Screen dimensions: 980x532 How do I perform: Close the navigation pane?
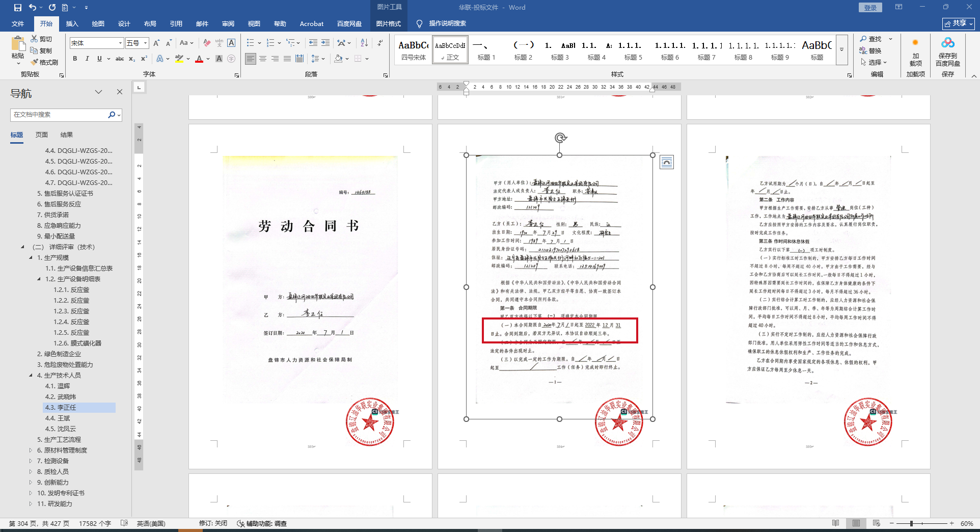click(120, 92)
